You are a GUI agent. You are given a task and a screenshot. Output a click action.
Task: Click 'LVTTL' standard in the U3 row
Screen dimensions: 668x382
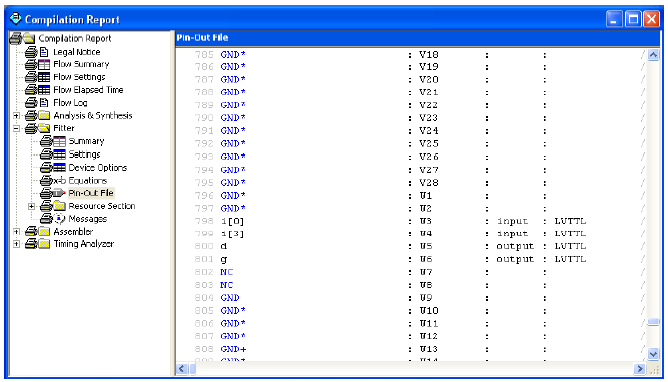point(570,221)
